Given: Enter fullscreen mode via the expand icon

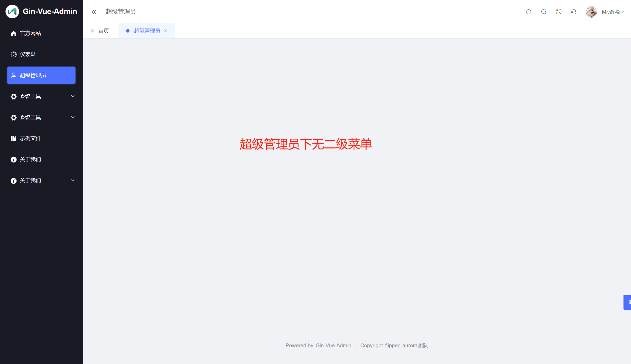Looking at the screenshot, I should point(558,12).
